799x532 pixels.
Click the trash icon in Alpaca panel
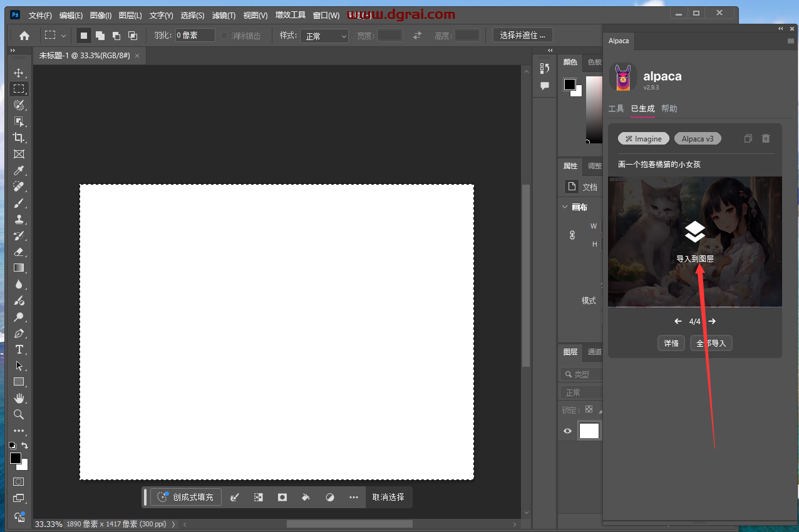click(765, 139)
